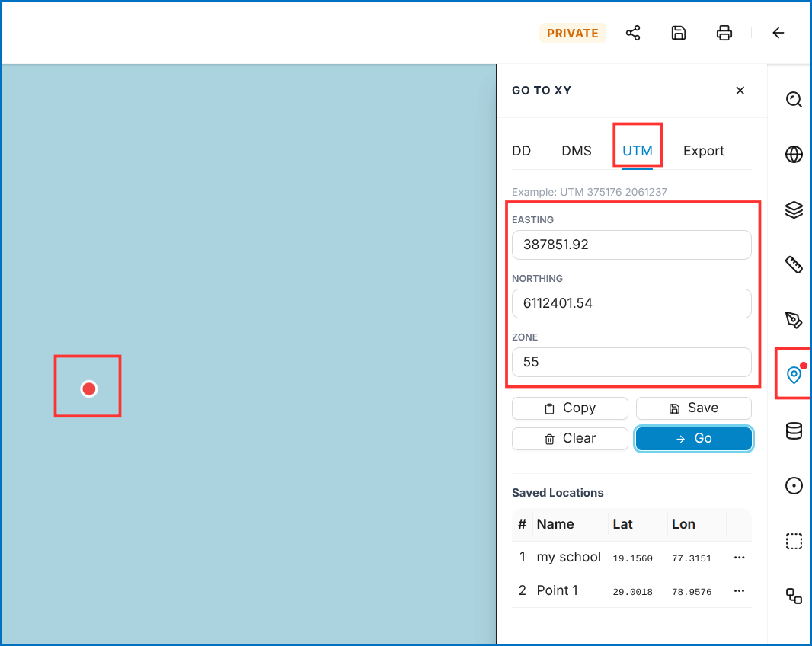Click the print icon in the header
Screen dimensions: 812x646
[724, 33]
